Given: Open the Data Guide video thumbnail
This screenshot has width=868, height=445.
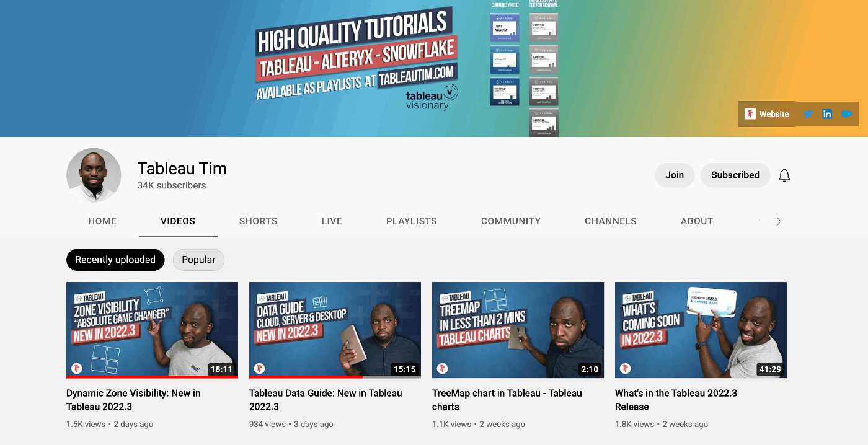Looking at the screenshot, I should pos(335,330).
